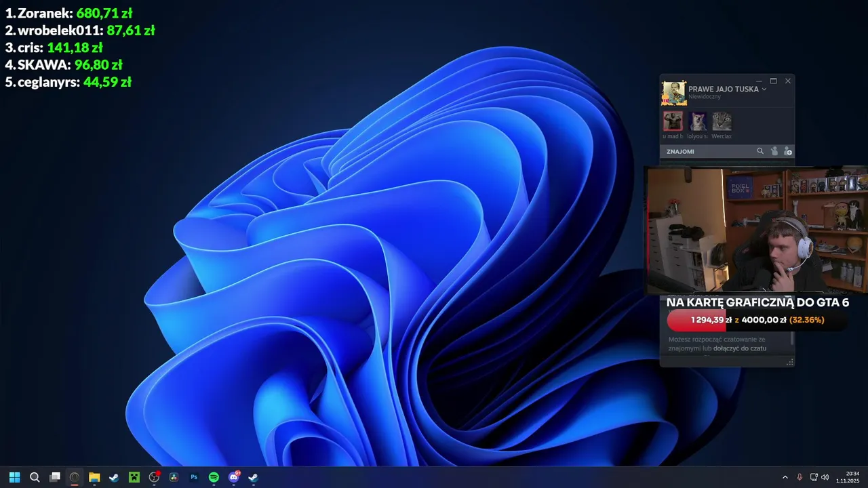Image resolution: width=868 pixels, height=488 pixels.
Task: Expand the PRAWE JAJO TUSKA status dropdown
Action: tap(764, 89)
